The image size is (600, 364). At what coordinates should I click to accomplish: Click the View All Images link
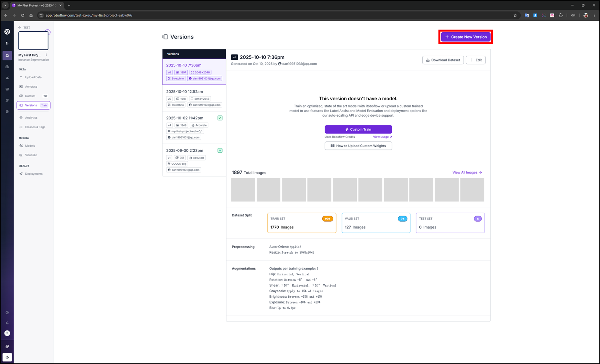pyautogui.click(x=467, y=172)
